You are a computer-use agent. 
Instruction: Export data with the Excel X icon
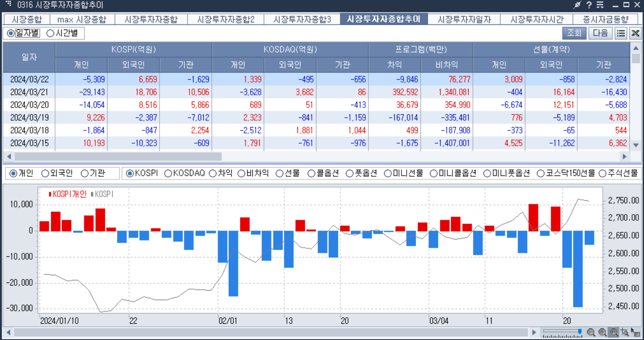click(635, 34)
